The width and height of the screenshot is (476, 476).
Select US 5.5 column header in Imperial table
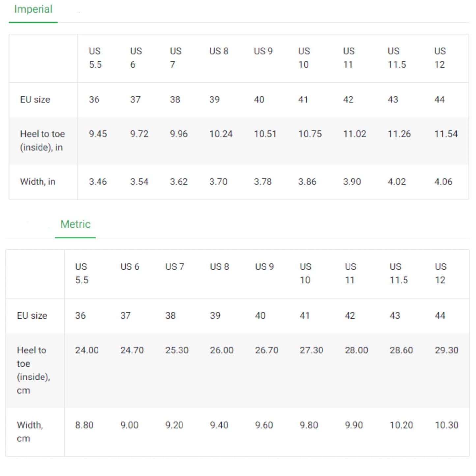click(95, 58)
